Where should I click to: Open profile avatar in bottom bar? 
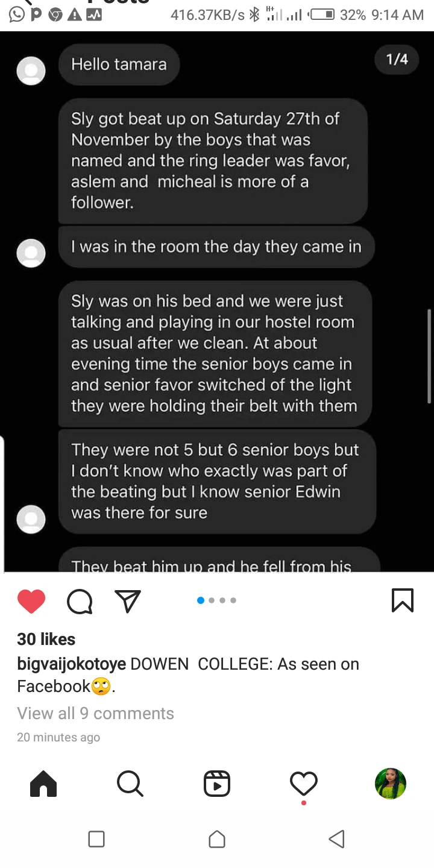pyautogui.click(x=391, y=784)
